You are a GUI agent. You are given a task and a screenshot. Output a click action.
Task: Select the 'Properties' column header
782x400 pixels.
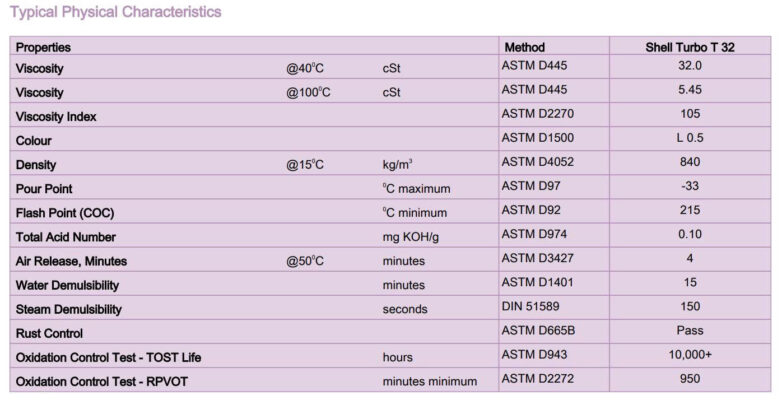[x=44, y=47]
